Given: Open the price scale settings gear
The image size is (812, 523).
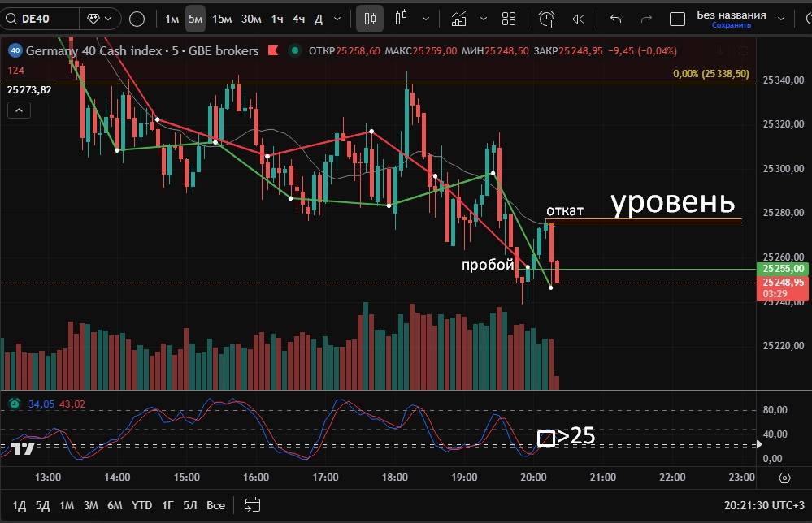Looking at the screenshot, I should click(x=784, y=478).
